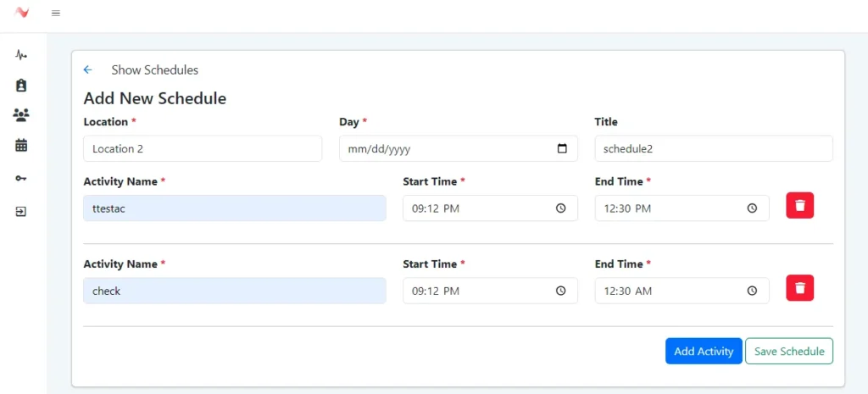The image size is (868, 394).
Task: Click the Title field containing schedule2
Action: coord(713,149)
